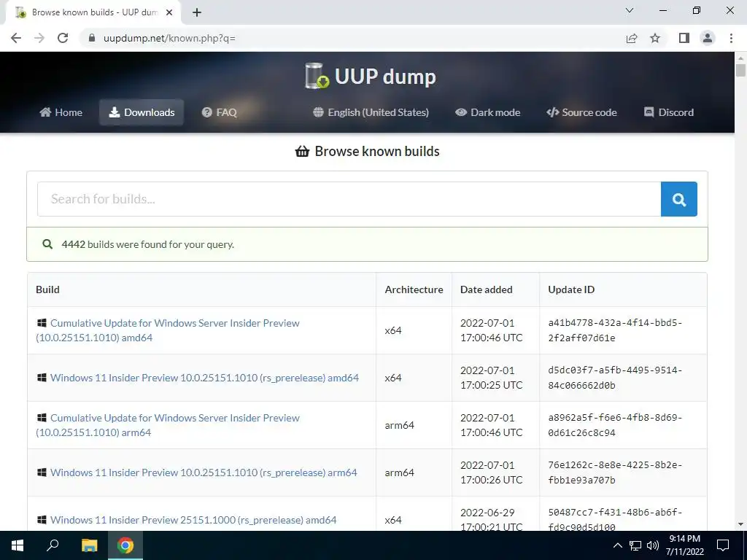Open network status tray icon

[635, 545]
